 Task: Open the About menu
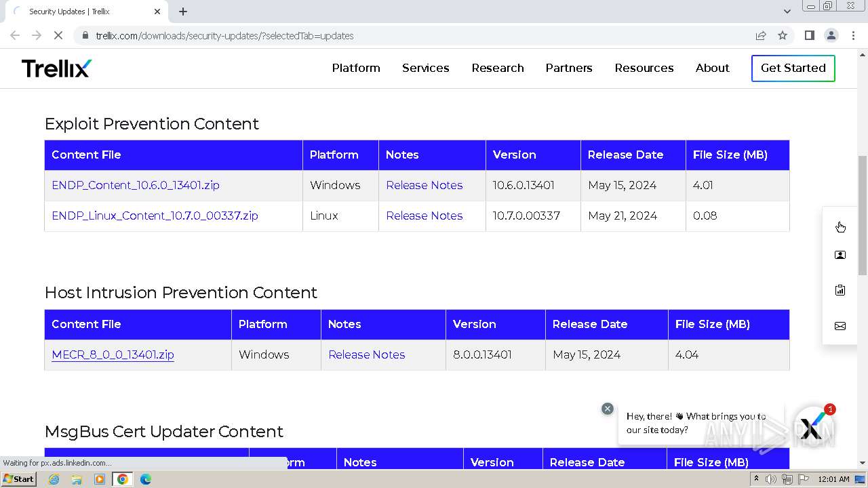(x=713, y=68)
